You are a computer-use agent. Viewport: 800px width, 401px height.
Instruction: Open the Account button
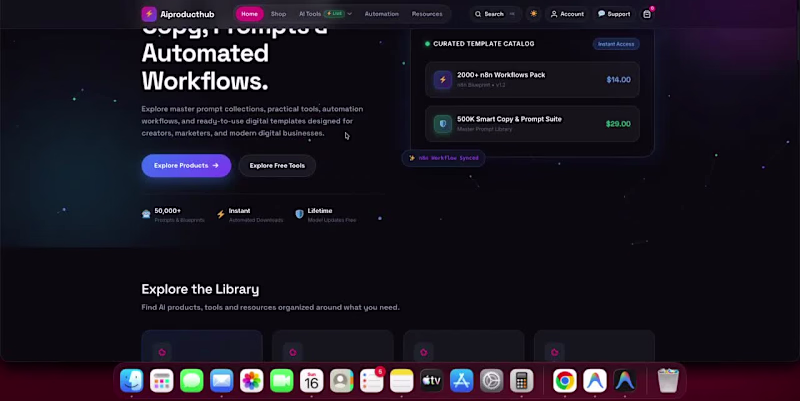point(567,14)
